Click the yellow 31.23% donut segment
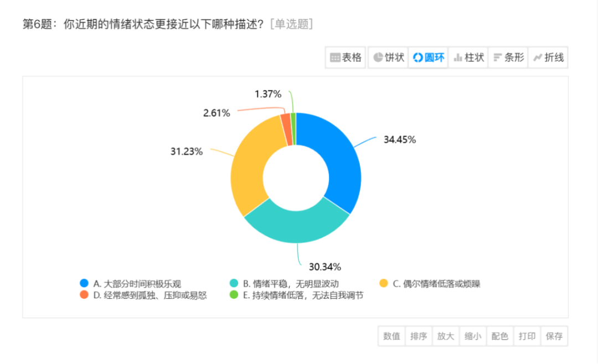Viewport: 598px width, 364px height. (x=248, y=166)
